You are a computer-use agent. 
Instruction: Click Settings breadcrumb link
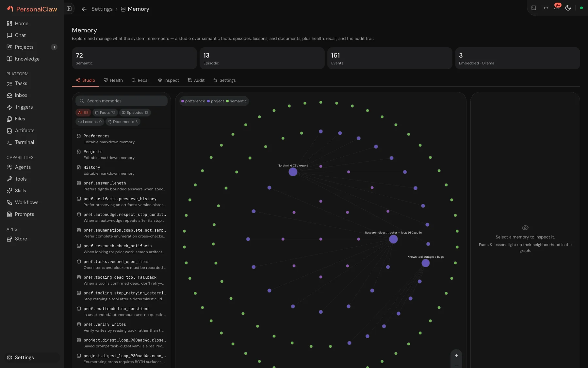tap(102, 9)
